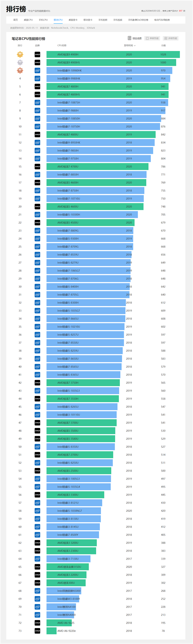Click Intel logo beside i9-10980HK

(37, 71)
